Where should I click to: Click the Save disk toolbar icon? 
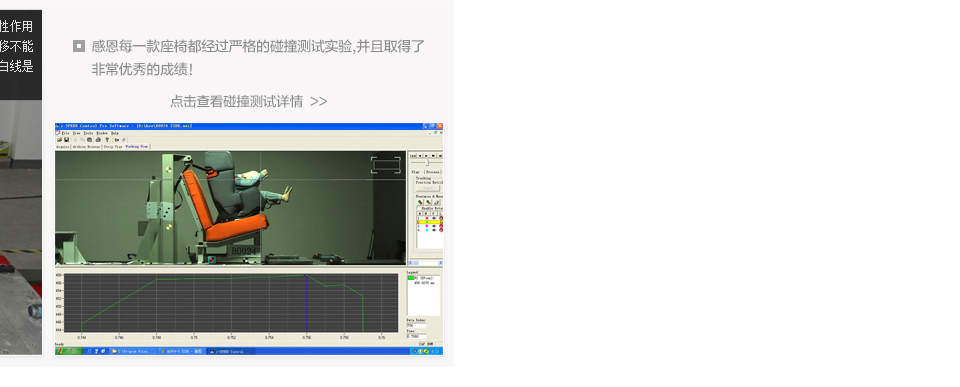click(x=67, y=140)
